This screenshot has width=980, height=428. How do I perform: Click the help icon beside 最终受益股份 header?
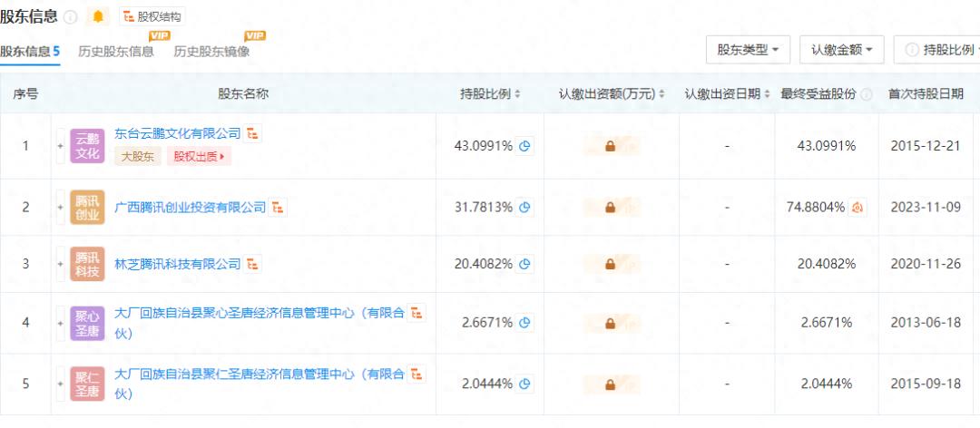coord(867,94)
